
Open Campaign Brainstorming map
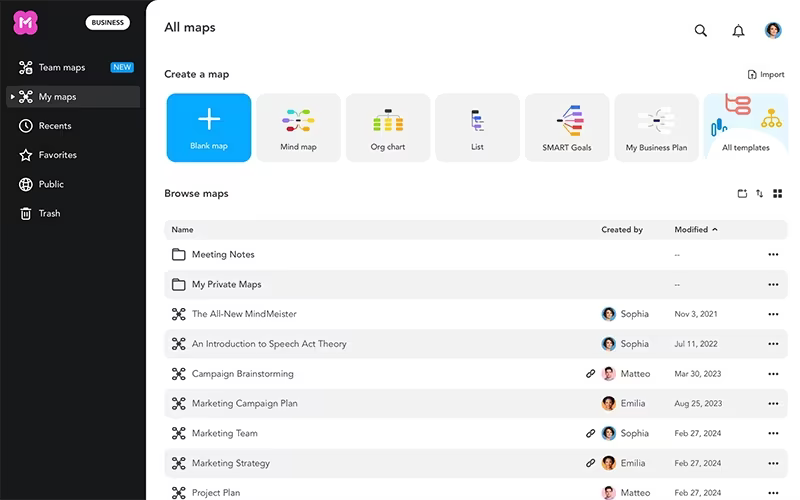click(x=242, y=373)
